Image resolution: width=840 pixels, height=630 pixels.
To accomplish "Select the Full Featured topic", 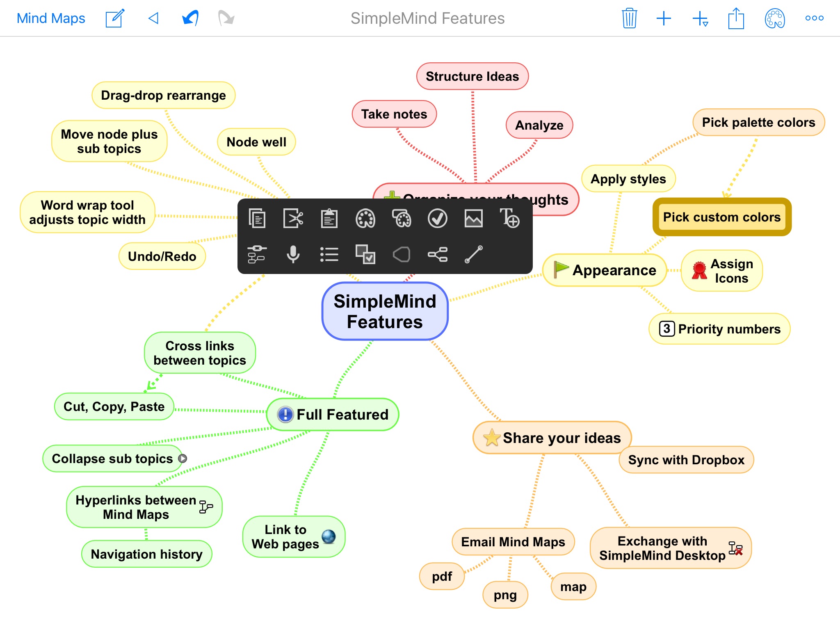I will click(x=333, y=415).
